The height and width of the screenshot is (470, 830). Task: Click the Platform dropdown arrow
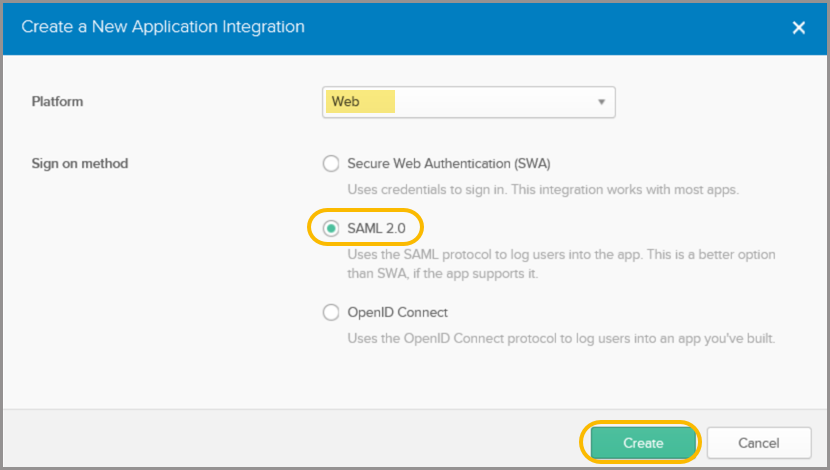601,102
